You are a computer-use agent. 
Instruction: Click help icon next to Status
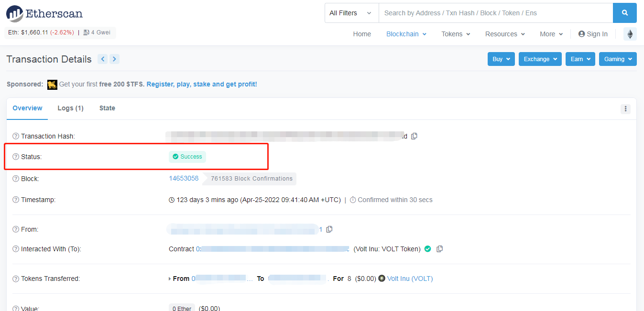point(16,157)
